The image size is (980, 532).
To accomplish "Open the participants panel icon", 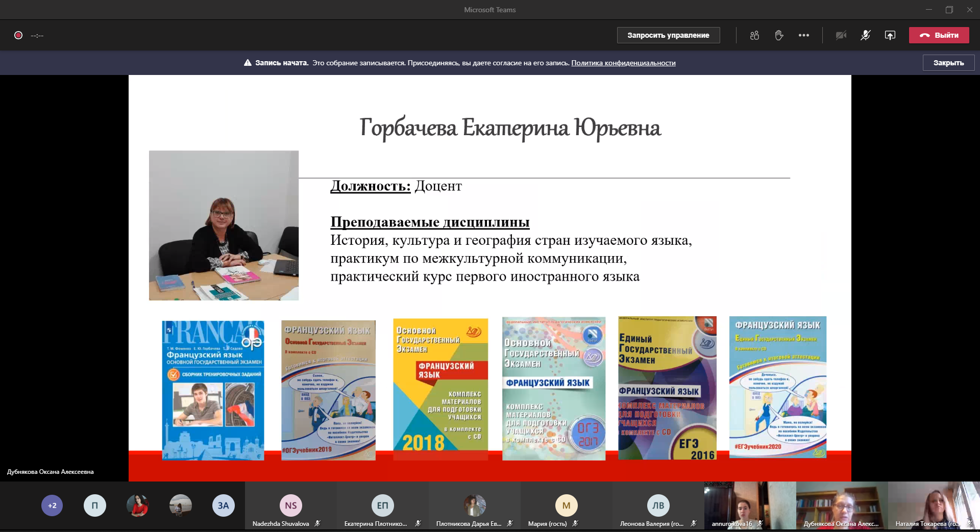I will point(754,35).
